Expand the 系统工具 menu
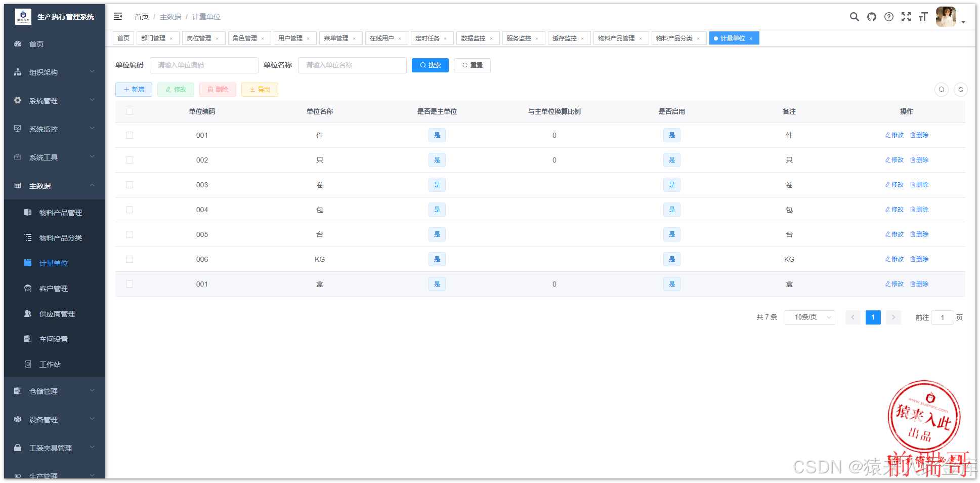Screen dimensions: 980x483 [55, 157]
